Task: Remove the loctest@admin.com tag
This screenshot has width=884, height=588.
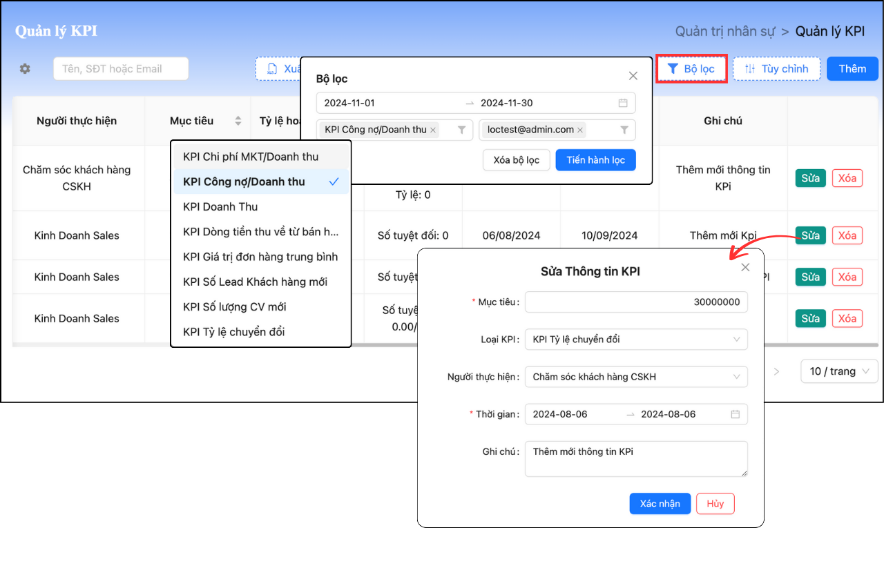Action: coord(580,130)
